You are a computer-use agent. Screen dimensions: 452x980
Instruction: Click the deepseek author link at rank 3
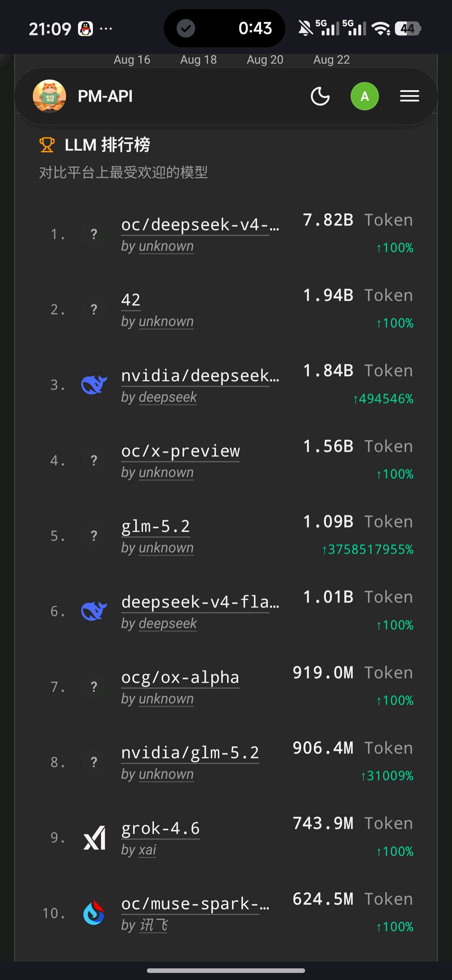[168, 397]
